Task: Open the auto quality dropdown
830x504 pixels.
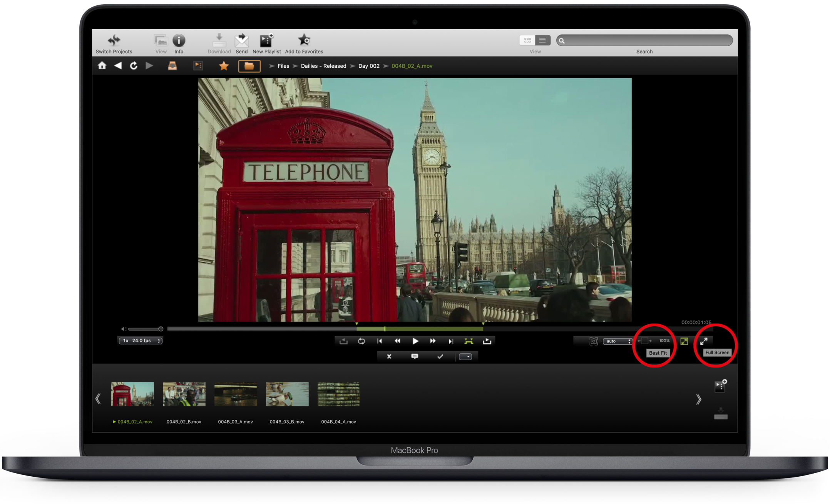Action: point(617,341)
